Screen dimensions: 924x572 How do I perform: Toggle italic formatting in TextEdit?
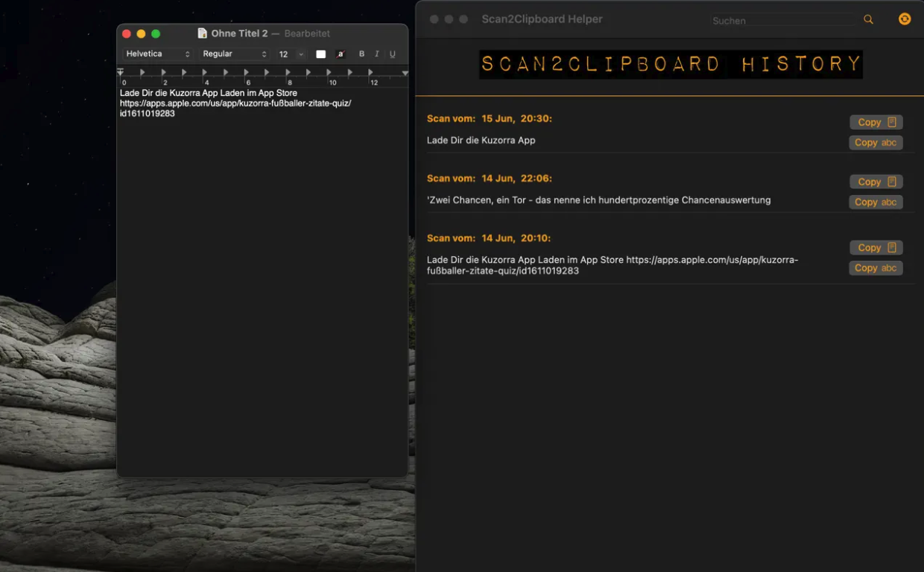tap(377, 54)
